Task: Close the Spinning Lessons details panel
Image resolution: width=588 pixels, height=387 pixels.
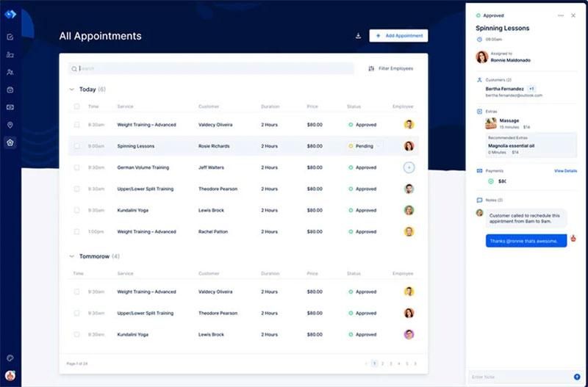Action: [573, 15]
